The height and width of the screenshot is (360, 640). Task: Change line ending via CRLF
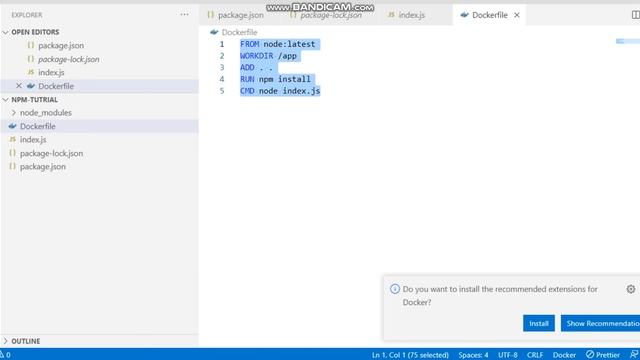[x=535, y=355]
